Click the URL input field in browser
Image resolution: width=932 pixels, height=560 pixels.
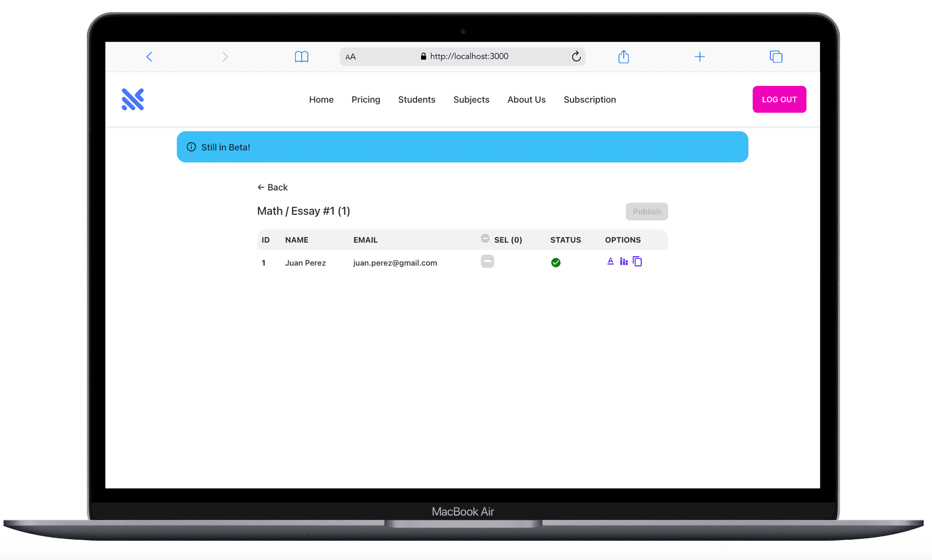pyautogui.click(x=464, y=56)
